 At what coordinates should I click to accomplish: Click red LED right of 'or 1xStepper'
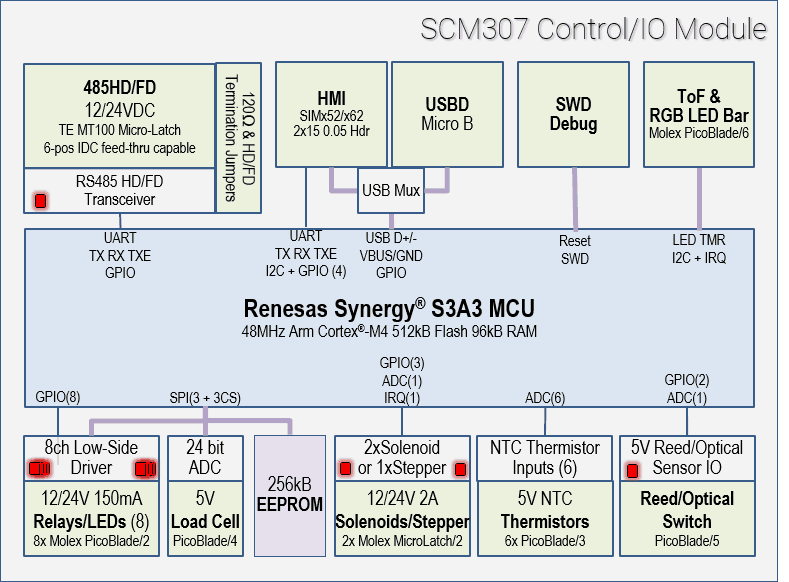coord(460,469)
